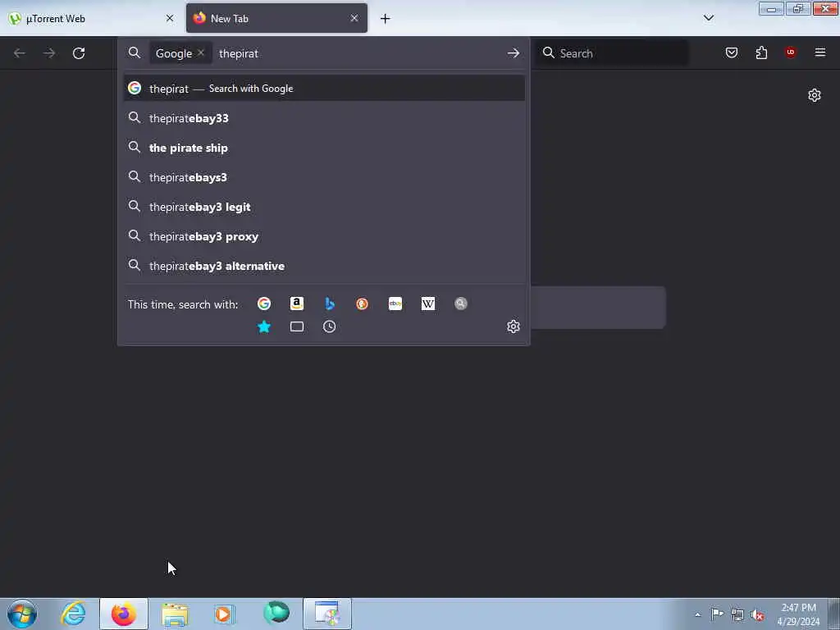840x630 pixels.
Task: Go forward one page
Action: 49,53
